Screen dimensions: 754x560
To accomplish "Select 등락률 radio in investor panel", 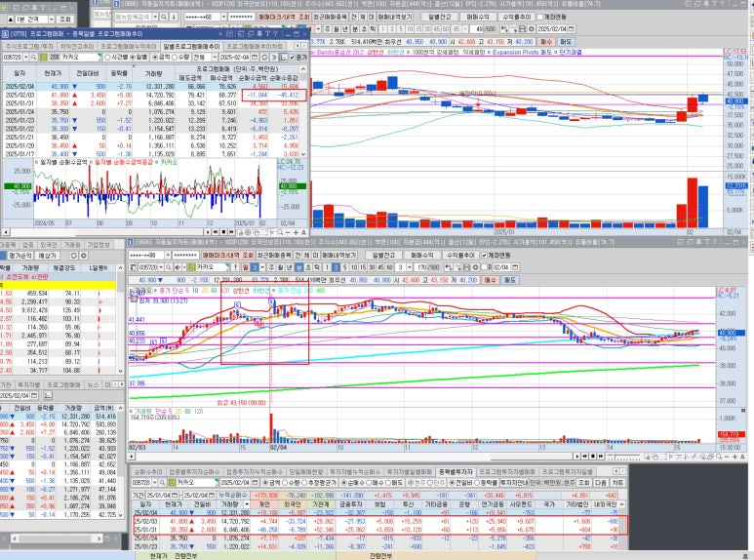I will click(487, 482).
